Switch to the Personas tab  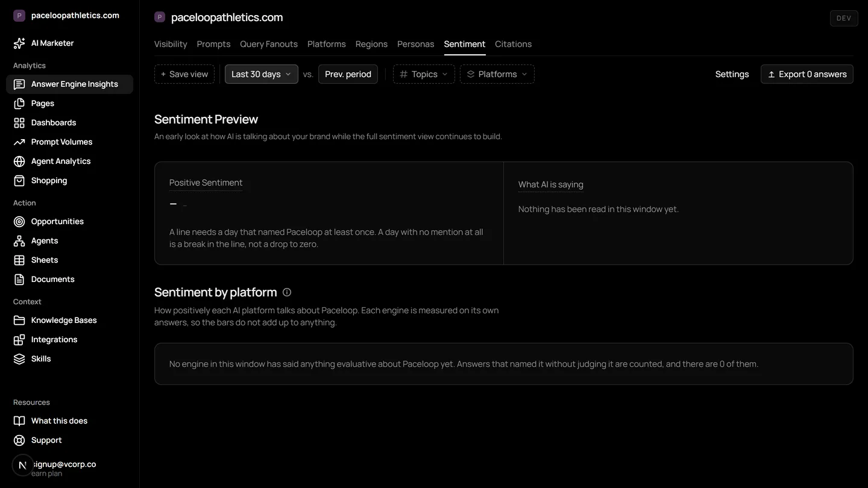(416, 44)
